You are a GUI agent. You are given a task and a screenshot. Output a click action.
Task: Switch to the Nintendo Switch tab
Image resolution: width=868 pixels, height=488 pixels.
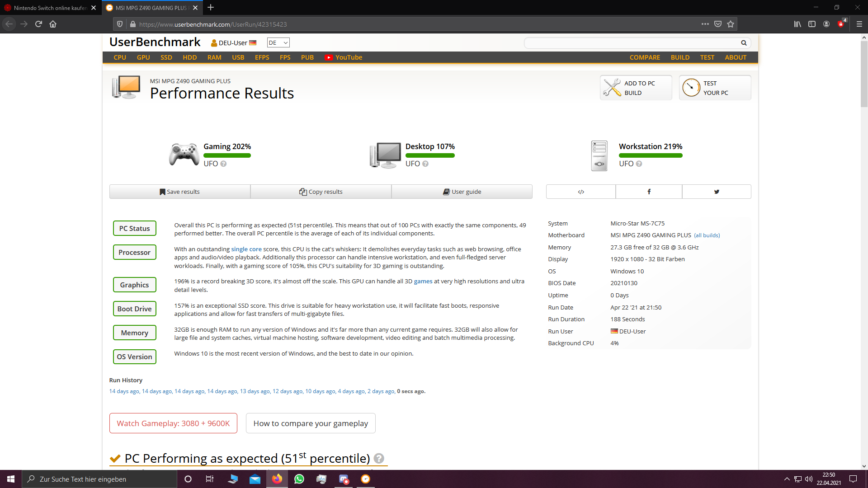point(50,8)
